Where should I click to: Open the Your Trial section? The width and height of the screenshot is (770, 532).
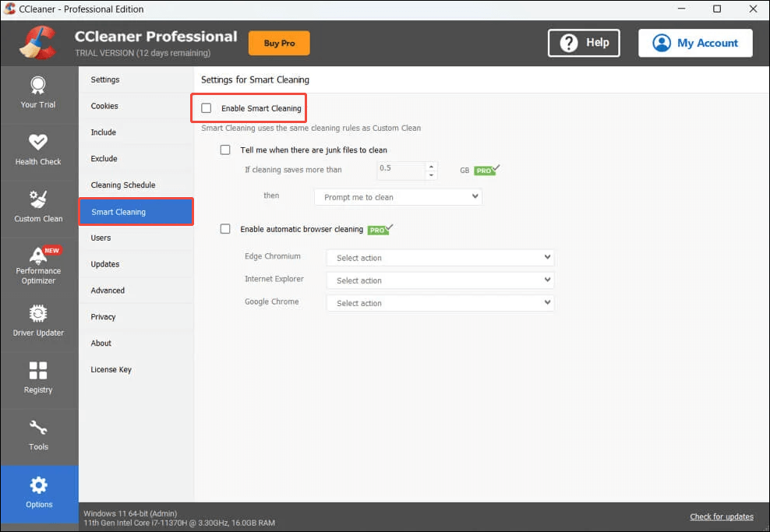(38, 93)
